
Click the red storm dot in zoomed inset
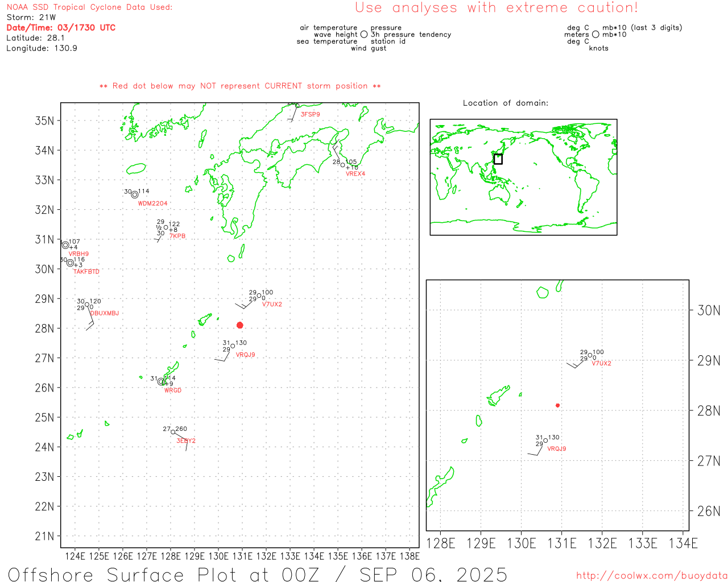pos(558,405)
